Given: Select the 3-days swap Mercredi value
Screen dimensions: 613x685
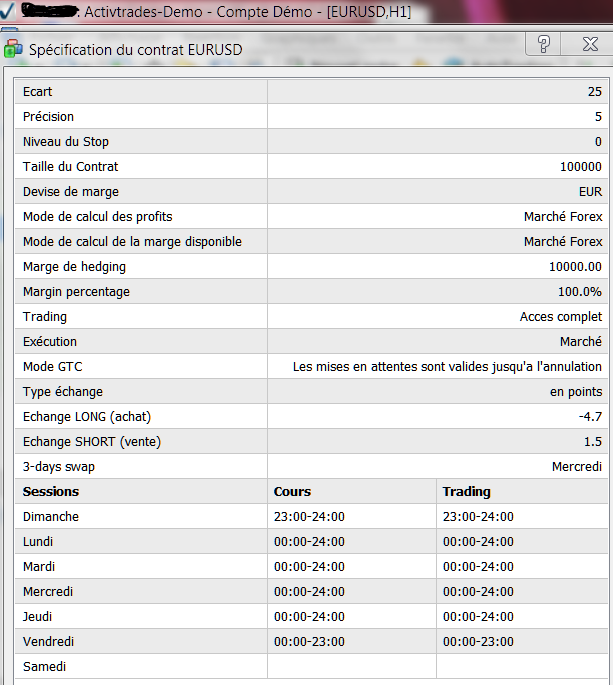Looking at the screenshot, I should (x=577, y=467).
